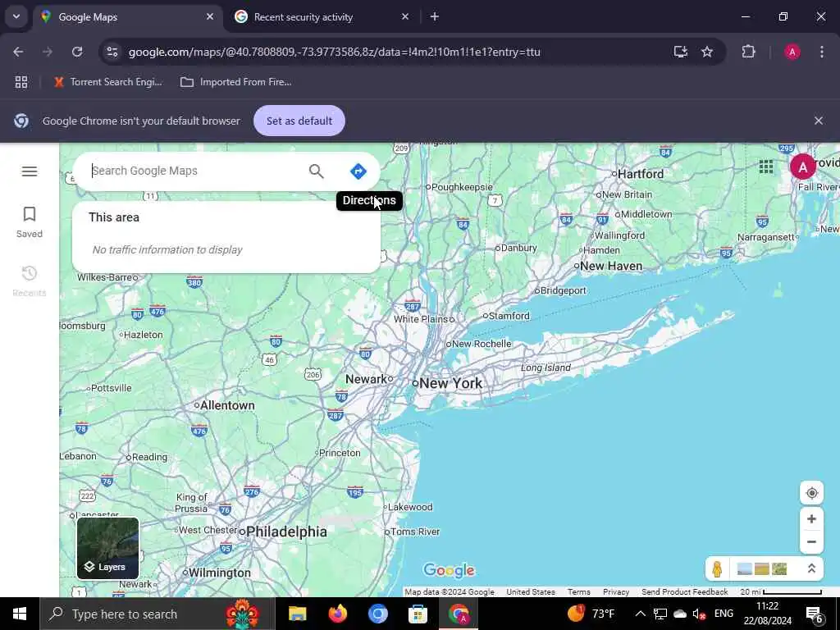Toggle the map scale unit bar
This screenshot has height=630, width=840.
pyautogui.click(x=781, y=592)
